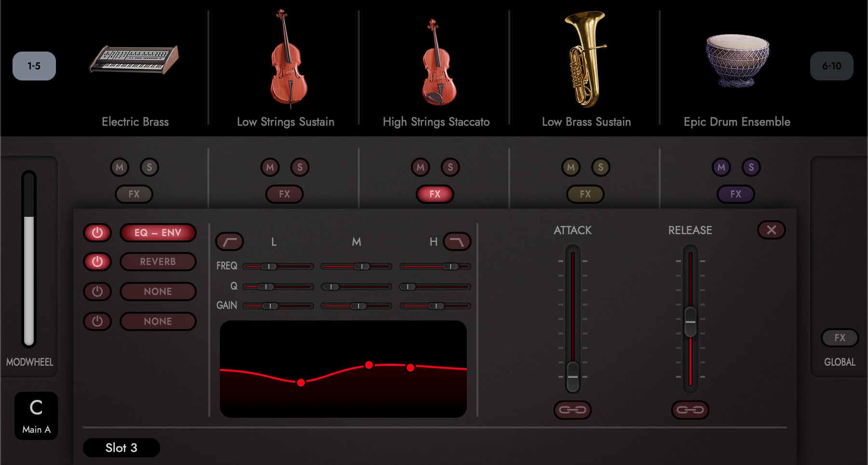Select the Epic Drum Ensemble drum image
The width and height of the screenshot is (868, 465).
[737, 60]
